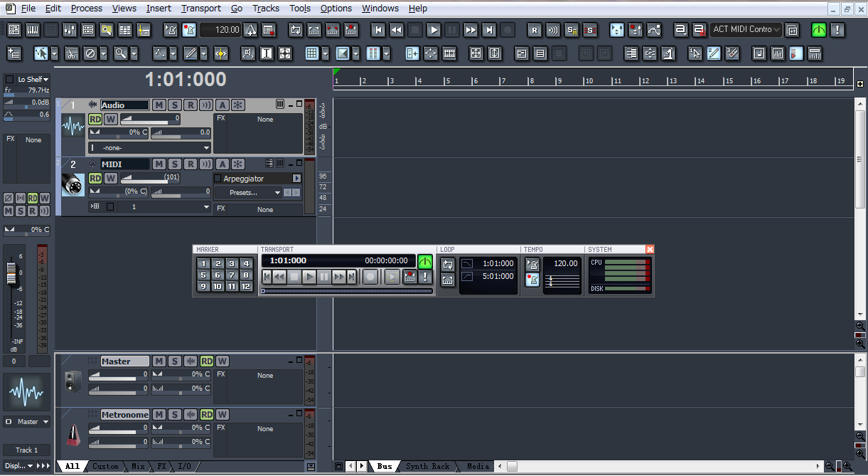868x476 pixels.
Task: Click Stop in floating Transport panel
Action: (294, 277)
